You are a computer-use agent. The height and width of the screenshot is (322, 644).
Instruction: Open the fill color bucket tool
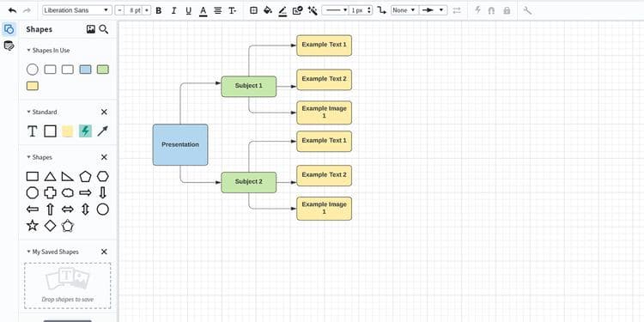coord(268,10)
